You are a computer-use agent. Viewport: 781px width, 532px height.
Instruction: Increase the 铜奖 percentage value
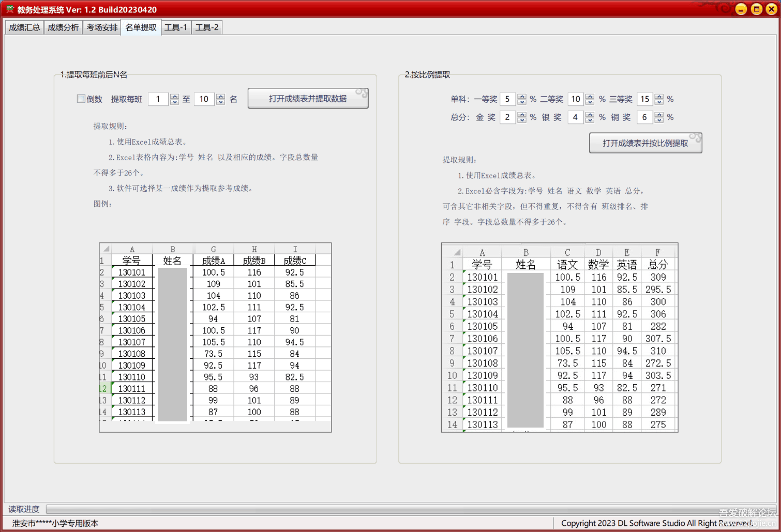[659, 114]
